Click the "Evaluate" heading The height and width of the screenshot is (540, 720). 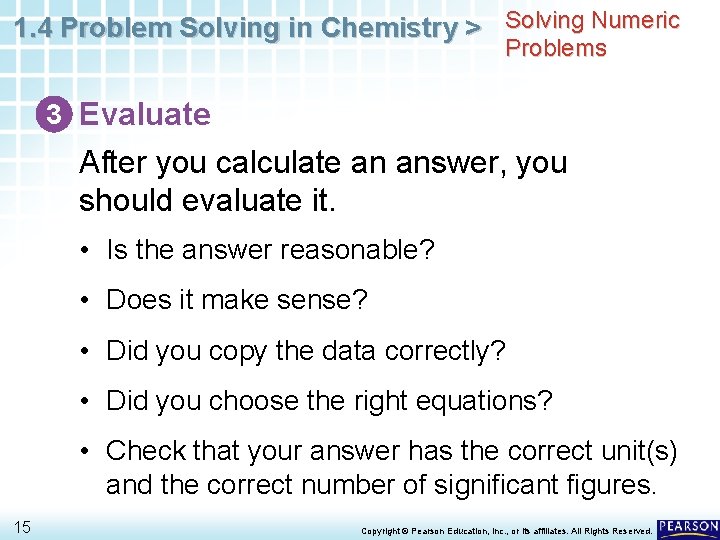pyautogui.click(x=145, y=114)
